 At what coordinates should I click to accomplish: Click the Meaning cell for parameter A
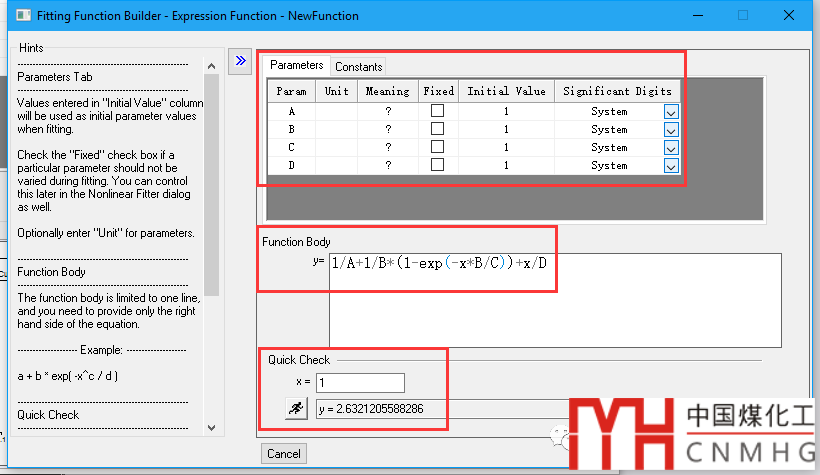coord(388,111)
